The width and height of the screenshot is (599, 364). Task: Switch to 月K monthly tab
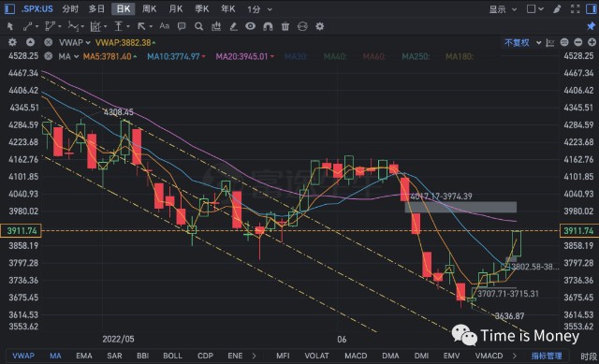[176, 9]
